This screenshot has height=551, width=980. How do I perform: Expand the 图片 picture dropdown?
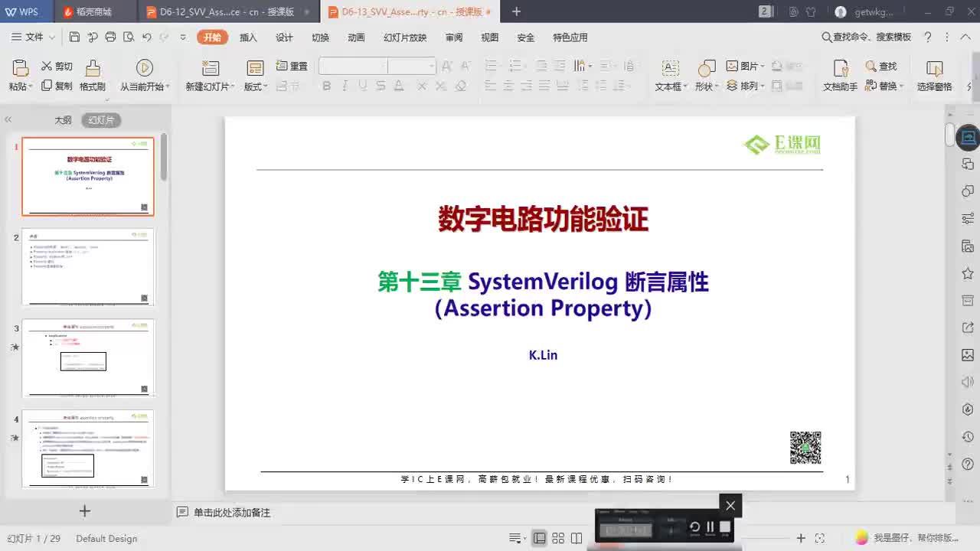tap(763, 67)
